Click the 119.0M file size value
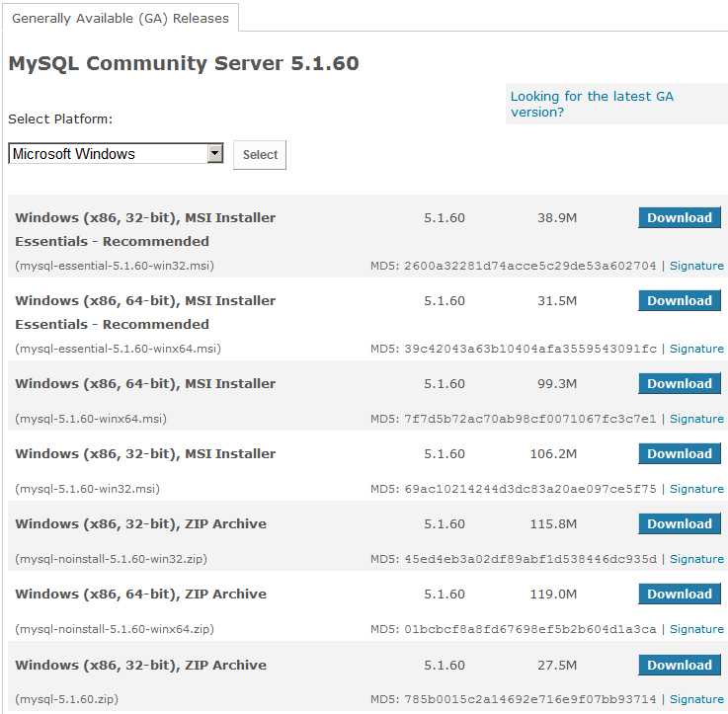The height and width of the screenshot is (714, 728). tap(553, 595)
